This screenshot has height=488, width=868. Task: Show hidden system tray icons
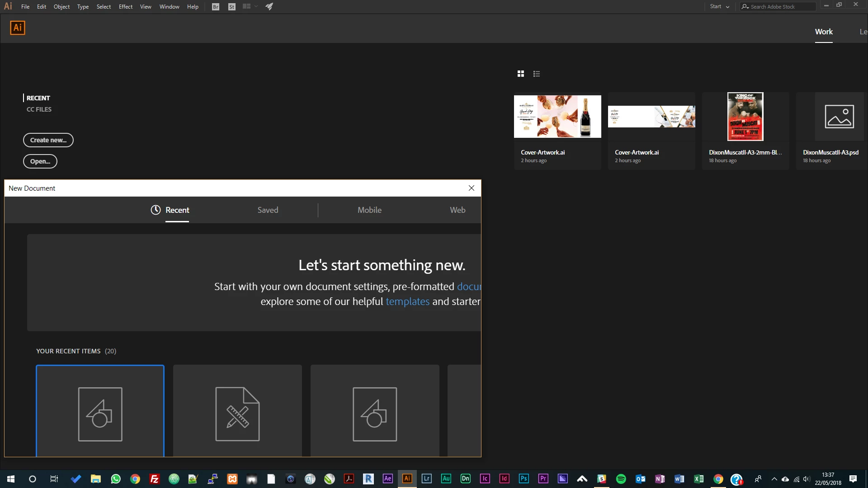click(x=774, y=479)
